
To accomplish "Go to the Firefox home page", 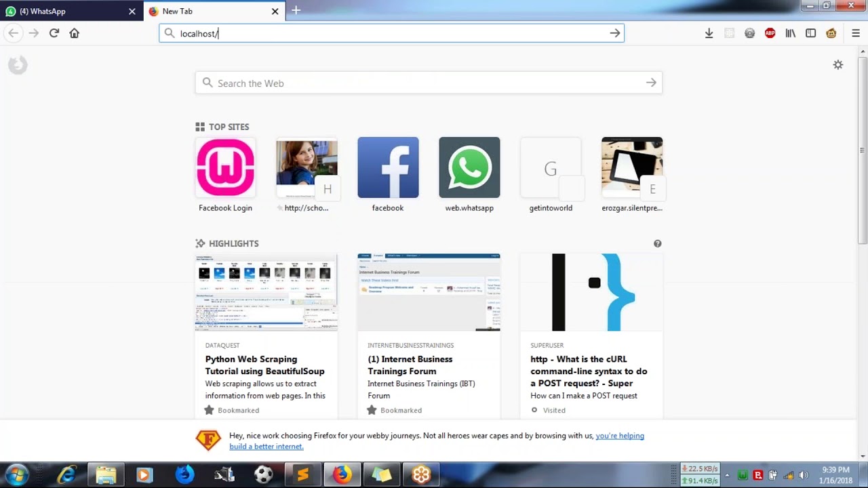I will pos(75,33).
